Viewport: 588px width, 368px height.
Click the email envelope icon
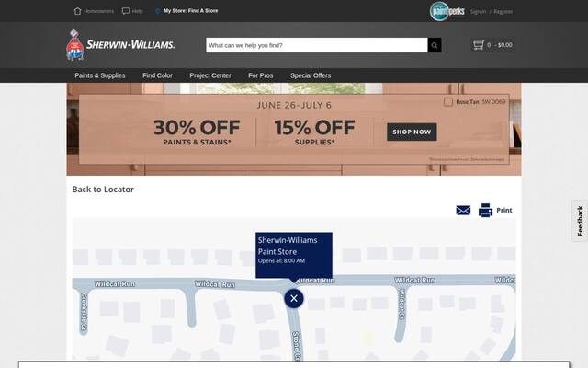point(463,211)
